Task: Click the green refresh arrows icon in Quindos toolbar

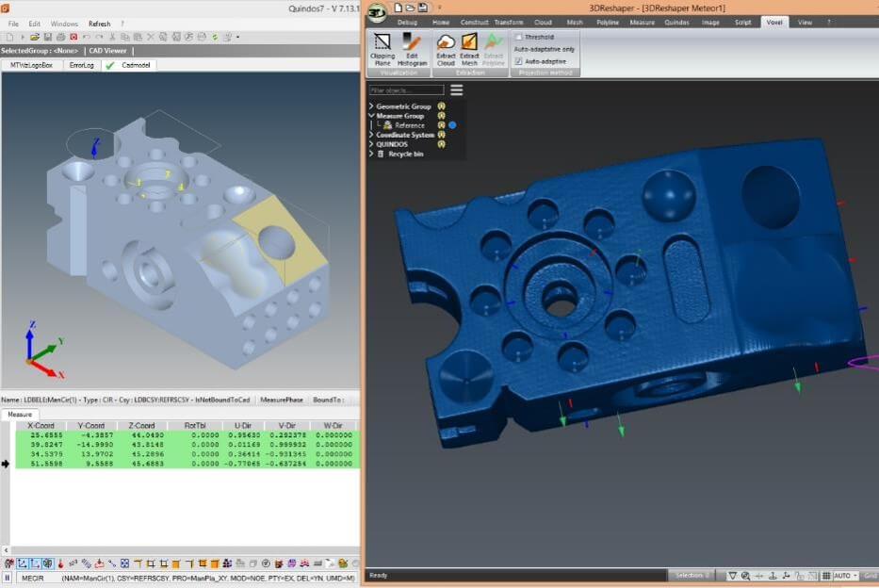Action: pos(215,37)
